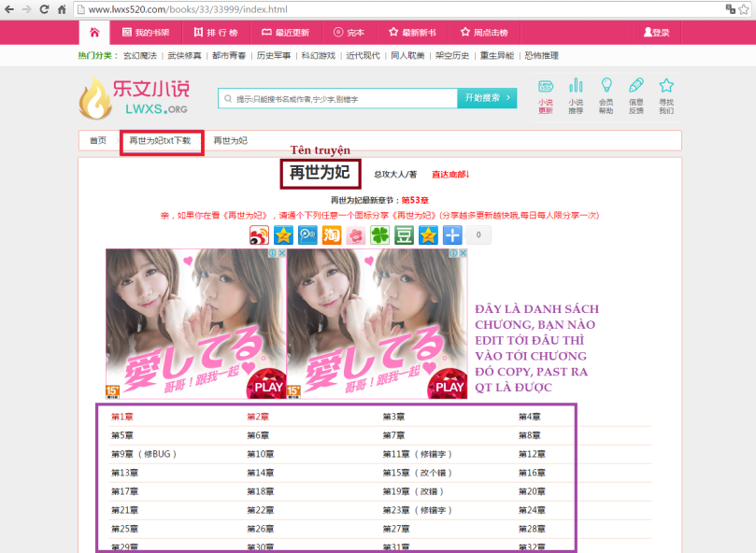Select 再世为妃txt下载 breadcrumb tab
756x553 pixels.
pyautogui.click(x=160, y=141)
